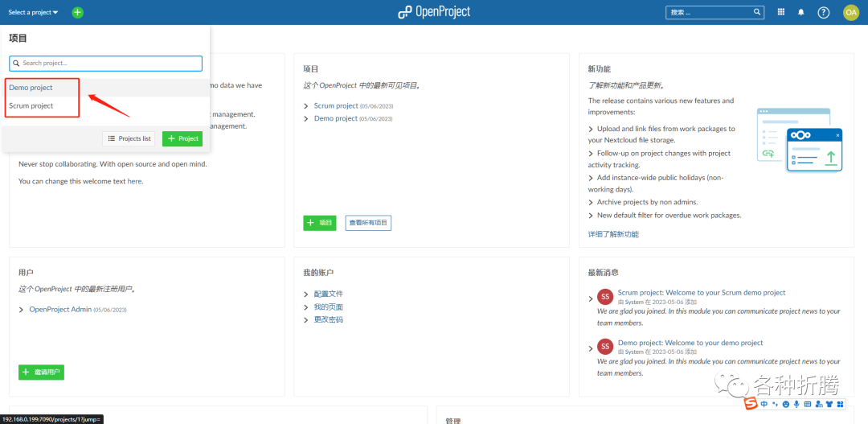Open 更改密码 link

[328, 319]
